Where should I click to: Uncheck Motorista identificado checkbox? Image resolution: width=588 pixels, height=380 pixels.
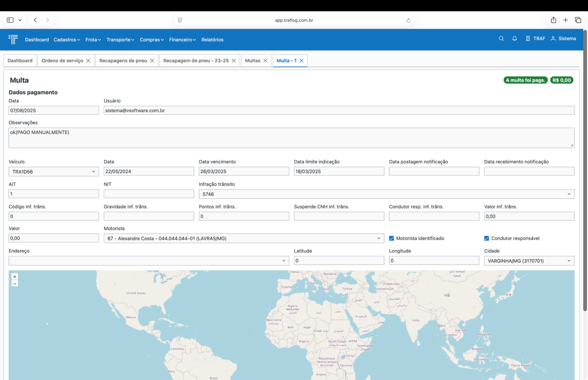[x=391, y=238]
